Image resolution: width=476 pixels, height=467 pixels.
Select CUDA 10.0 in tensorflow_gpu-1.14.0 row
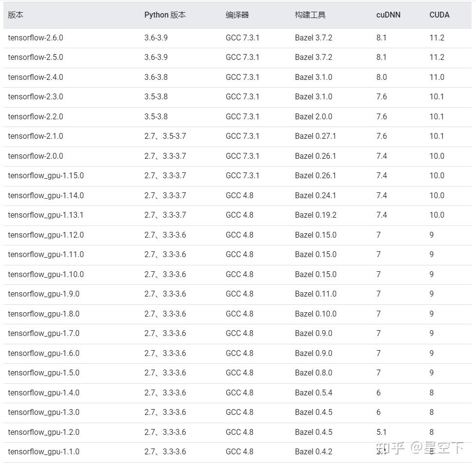[437, 195]
